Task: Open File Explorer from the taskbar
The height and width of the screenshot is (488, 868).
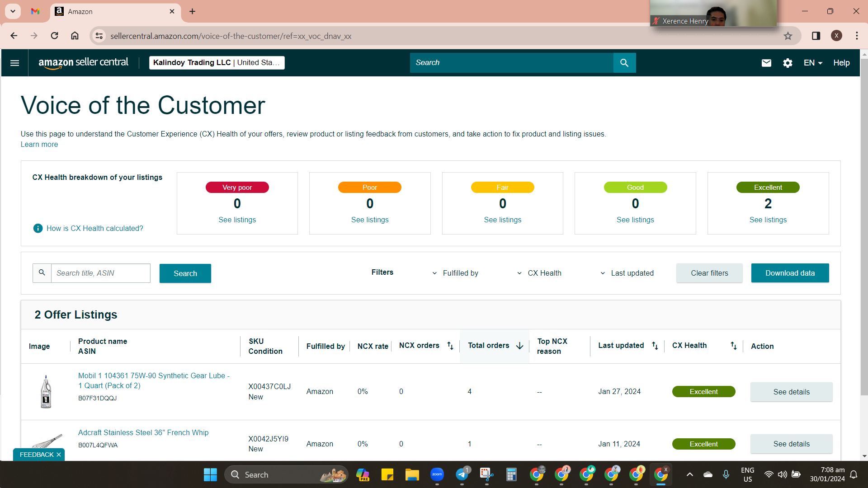Action: [412, 475]
